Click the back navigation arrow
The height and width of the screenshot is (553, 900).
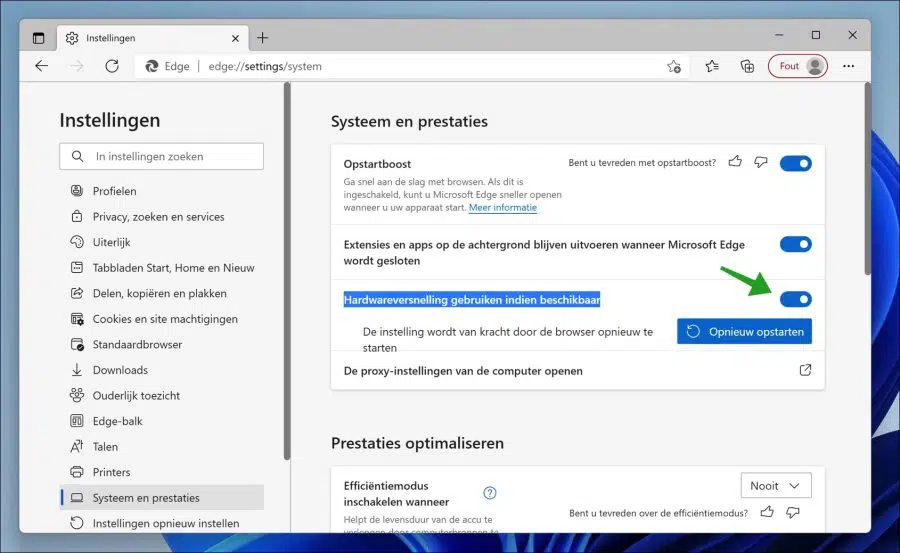click(41, 66)
